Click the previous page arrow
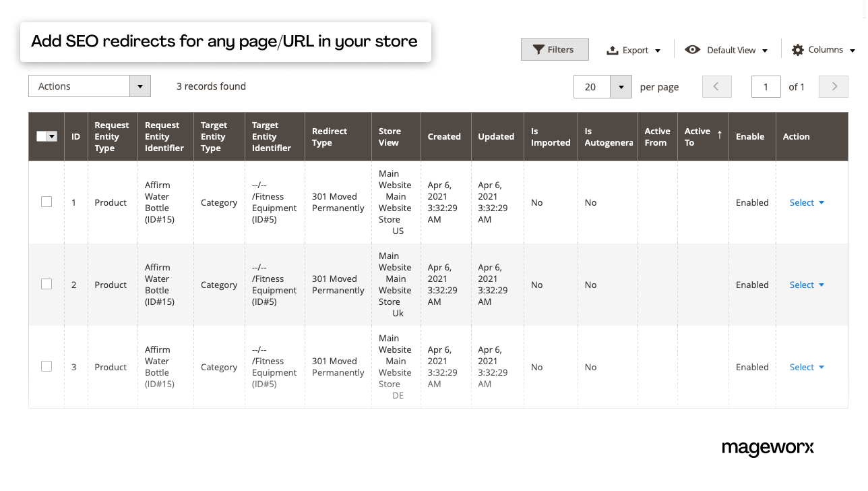The height and width of the screenshot is (491, 868). (x=716, y=86)
